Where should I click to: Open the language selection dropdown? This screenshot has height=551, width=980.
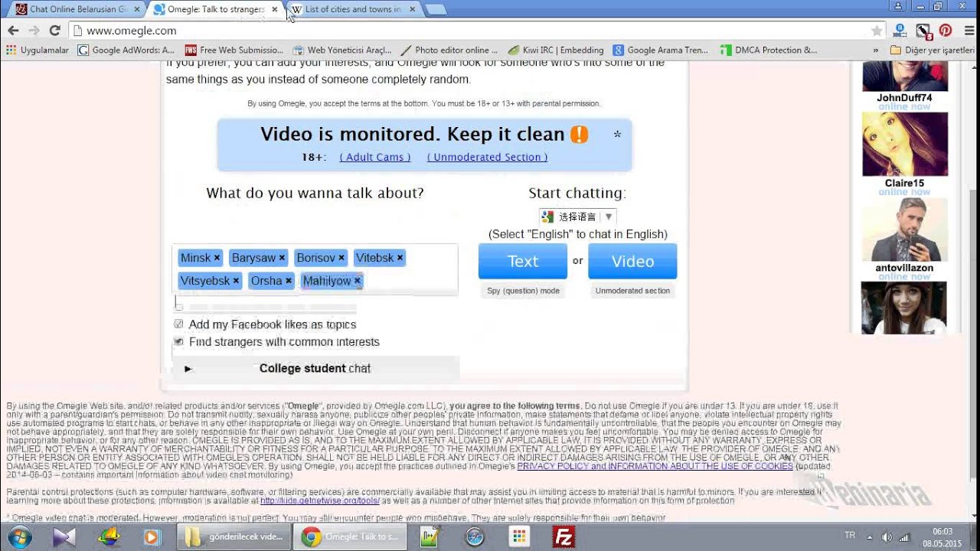[x=577, y=217]
